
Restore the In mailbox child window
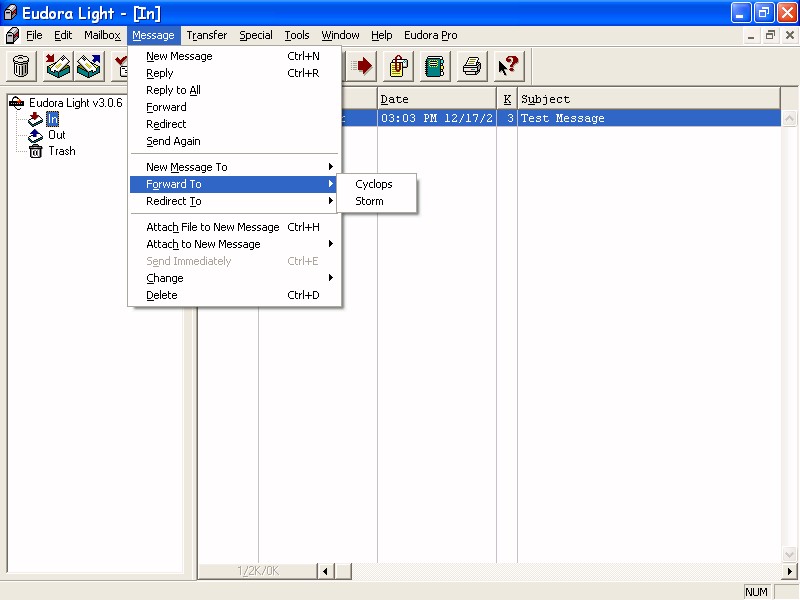(770, 35)
